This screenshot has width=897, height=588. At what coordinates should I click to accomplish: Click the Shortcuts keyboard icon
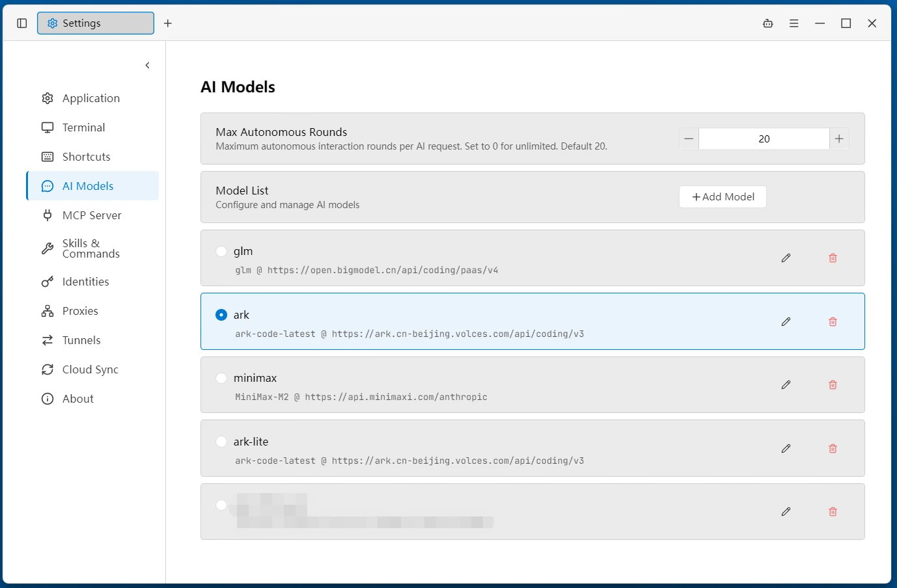click(x=48, y=157)
